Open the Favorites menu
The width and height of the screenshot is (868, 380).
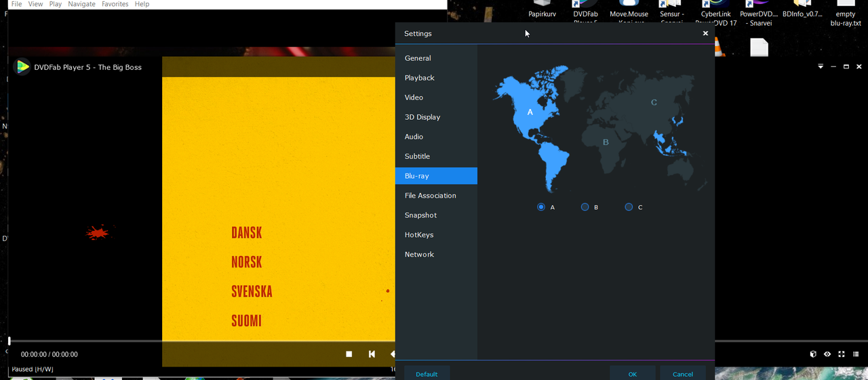coord(115,4)
